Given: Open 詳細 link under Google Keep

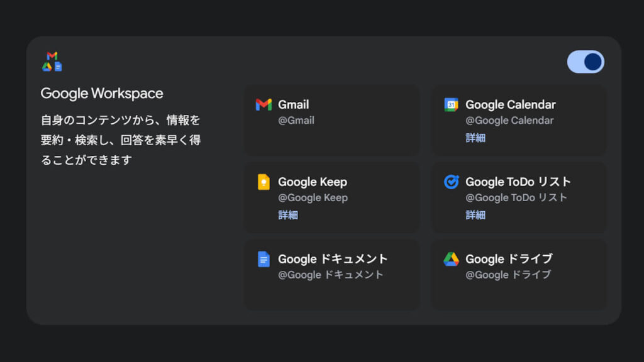Looking at the screenshot, I should coord(288,215).
